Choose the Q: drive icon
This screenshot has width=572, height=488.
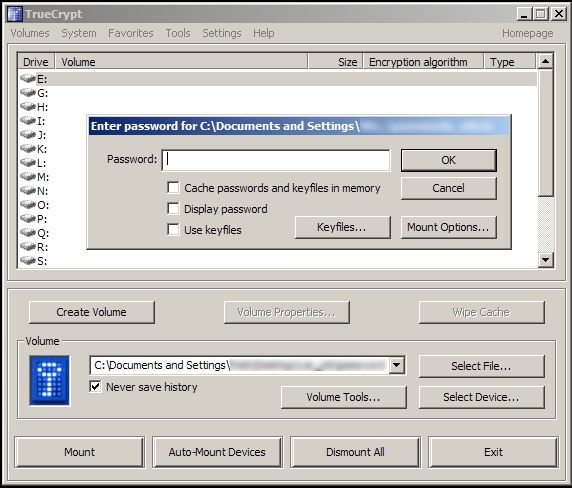(x=28, y=232)
